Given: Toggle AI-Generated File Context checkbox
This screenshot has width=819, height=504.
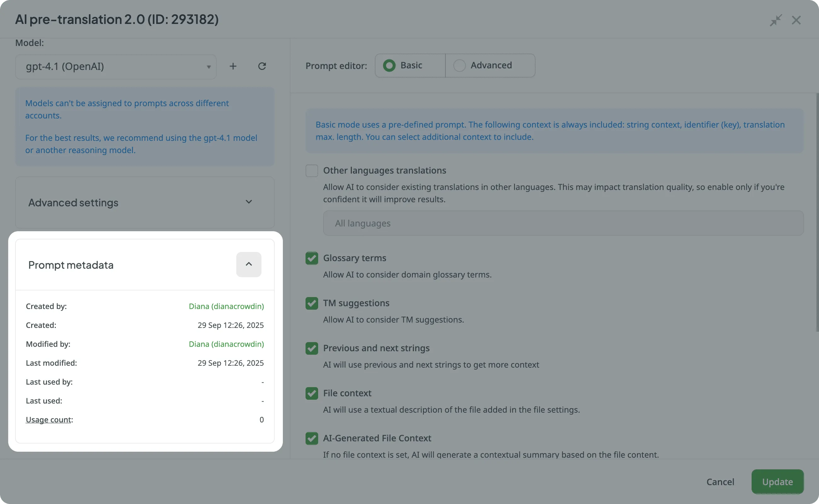Looking at the screenshot, I should click(312, 438).
